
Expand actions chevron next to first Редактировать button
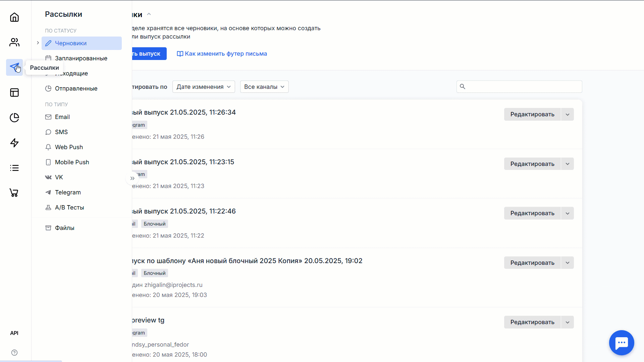(x=567, y=114)
